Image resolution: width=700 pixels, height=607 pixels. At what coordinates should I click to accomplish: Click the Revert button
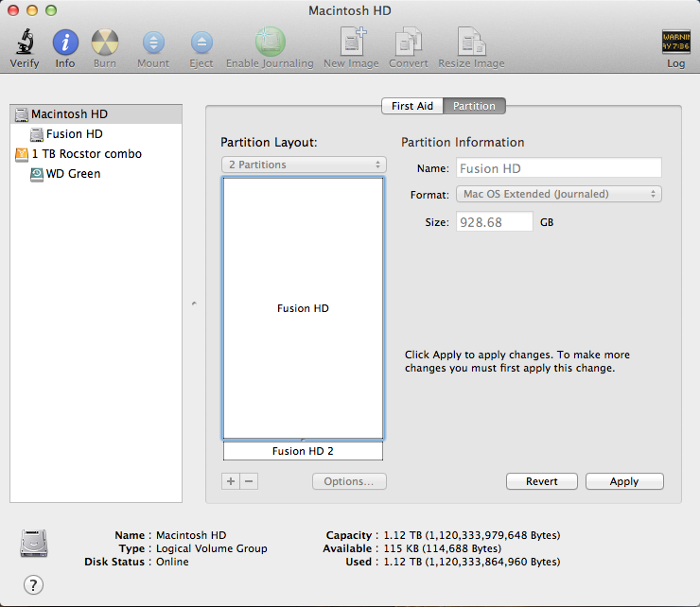click(541, 481)
